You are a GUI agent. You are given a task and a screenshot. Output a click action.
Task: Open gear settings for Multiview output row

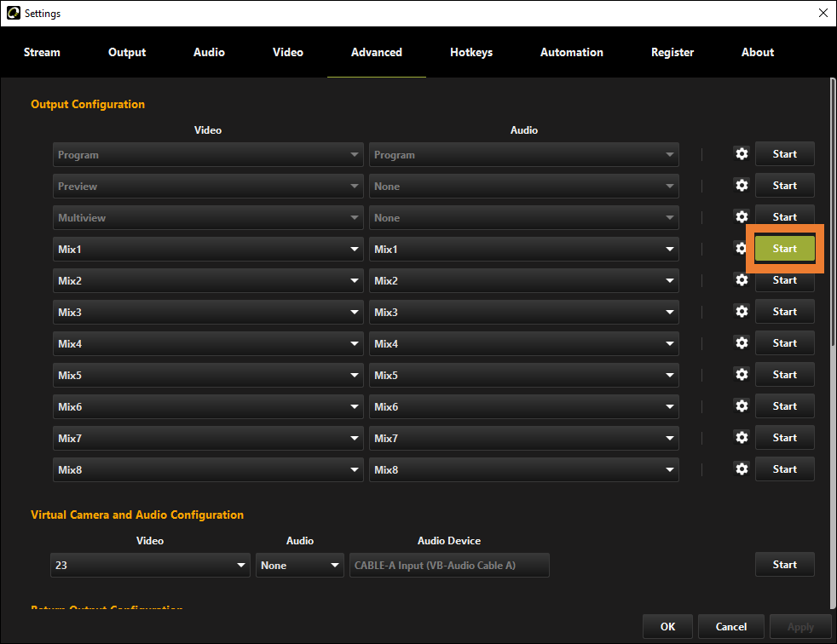tap(742, 217)
